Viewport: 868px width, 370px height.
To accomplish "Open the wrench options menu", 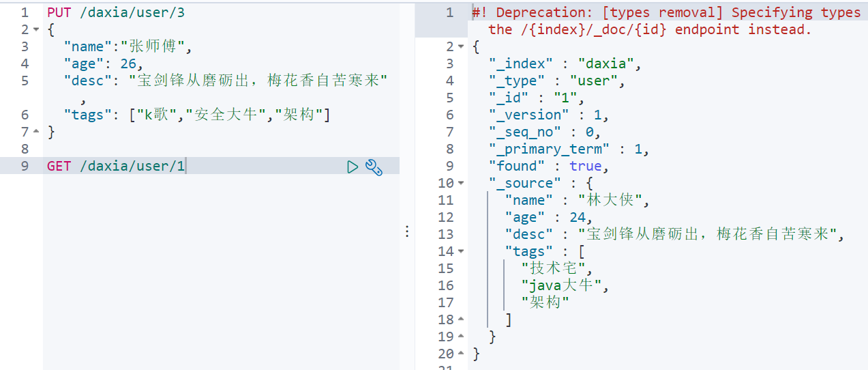I will 374,167.
